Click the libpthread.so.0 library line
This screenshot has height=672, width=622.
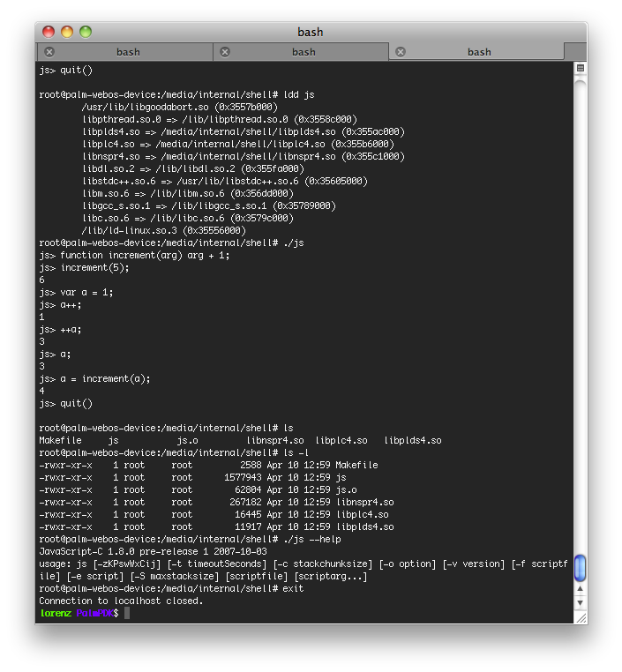(220, 120)
